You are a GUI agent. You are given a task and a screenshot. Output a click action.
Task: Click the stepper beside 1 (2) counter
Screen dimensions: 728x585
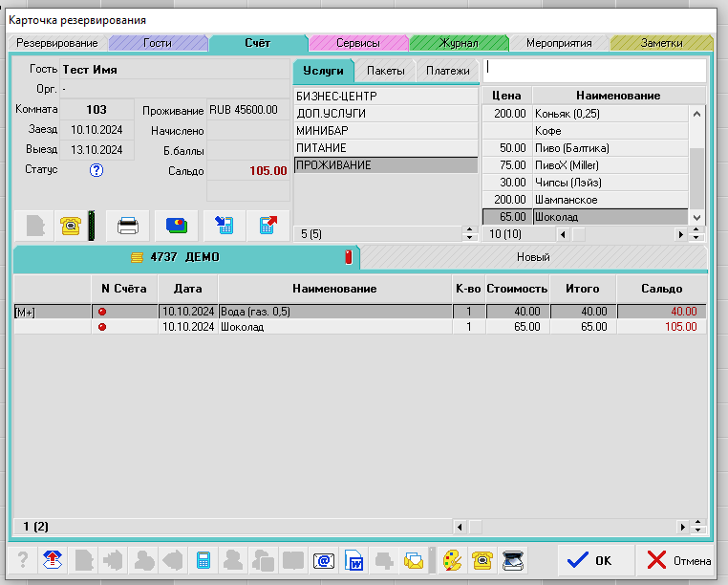[697, 527]
